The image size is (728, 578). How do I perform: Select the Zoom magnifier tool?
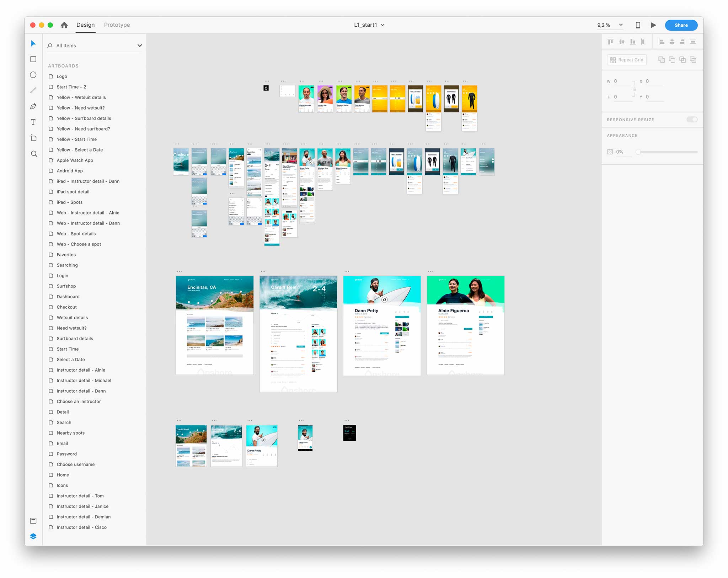click(34, 154)
